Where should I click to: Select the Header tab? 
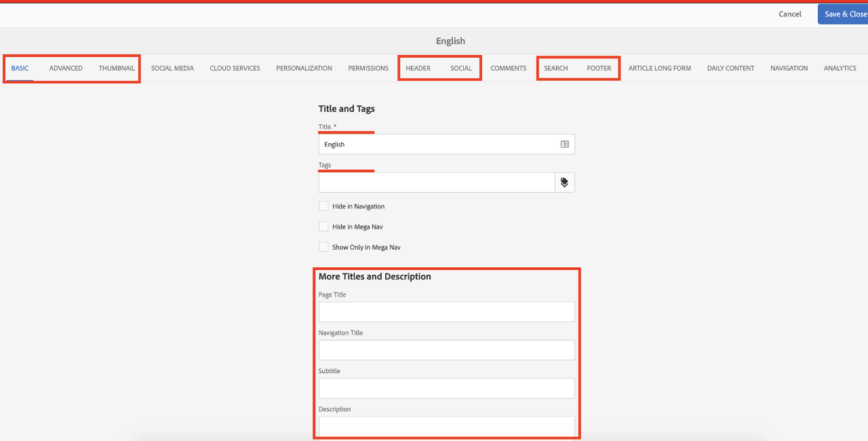[418, 69]
